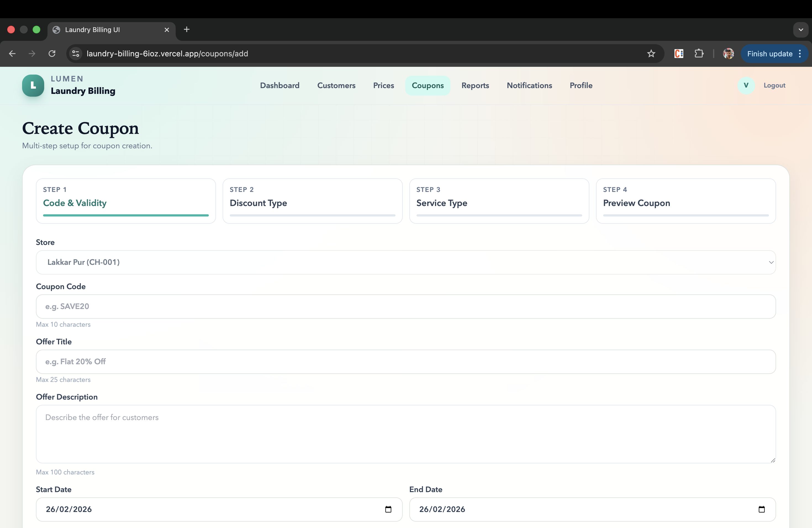The width and height of the screenshot is (812, 528).
Task: Open End Date calendar picker icon
Action: (761, 509)
